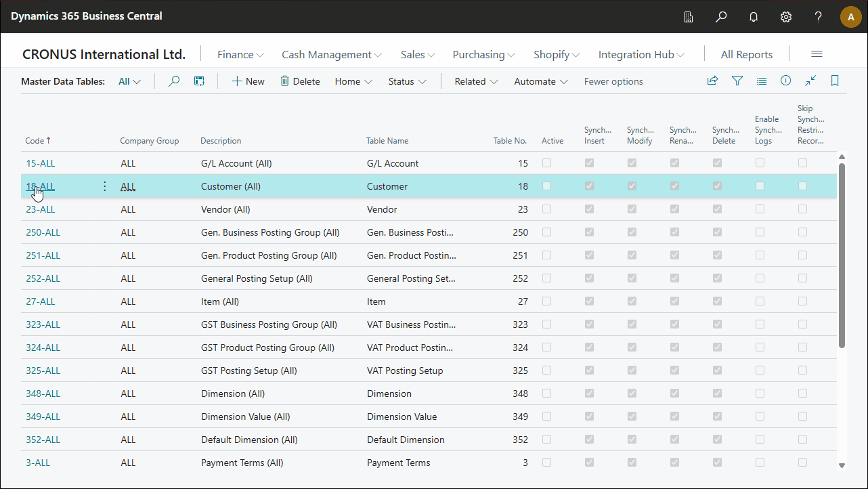Viewport: 868px width, 489px height.
Task: Open the 348-ALL record link
Action: coord(43,394)
